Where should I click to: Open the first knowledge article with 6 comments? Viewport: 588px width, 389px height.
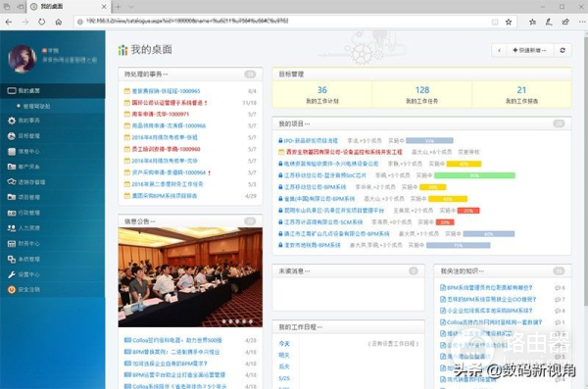(489, 288)
